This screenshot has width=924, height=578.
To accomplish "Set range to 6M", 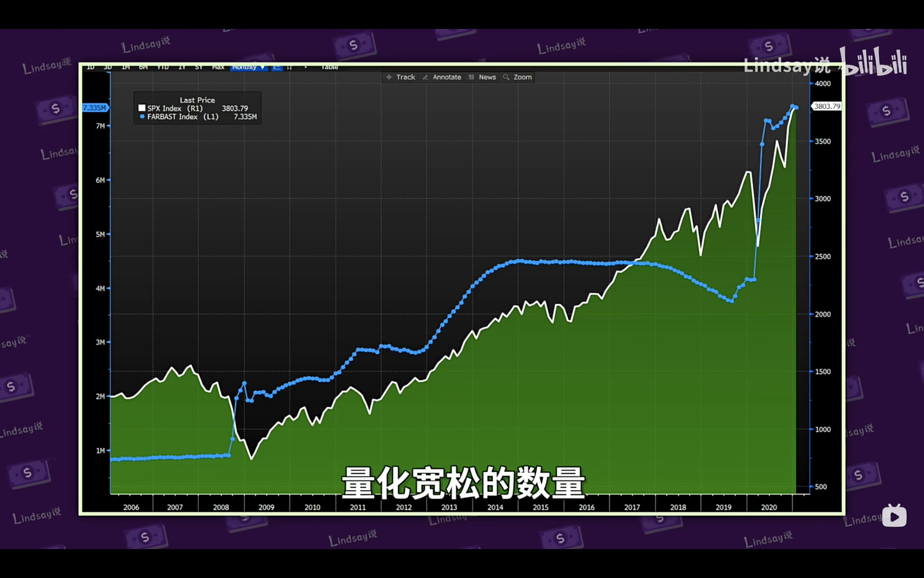I will [143, 67].
